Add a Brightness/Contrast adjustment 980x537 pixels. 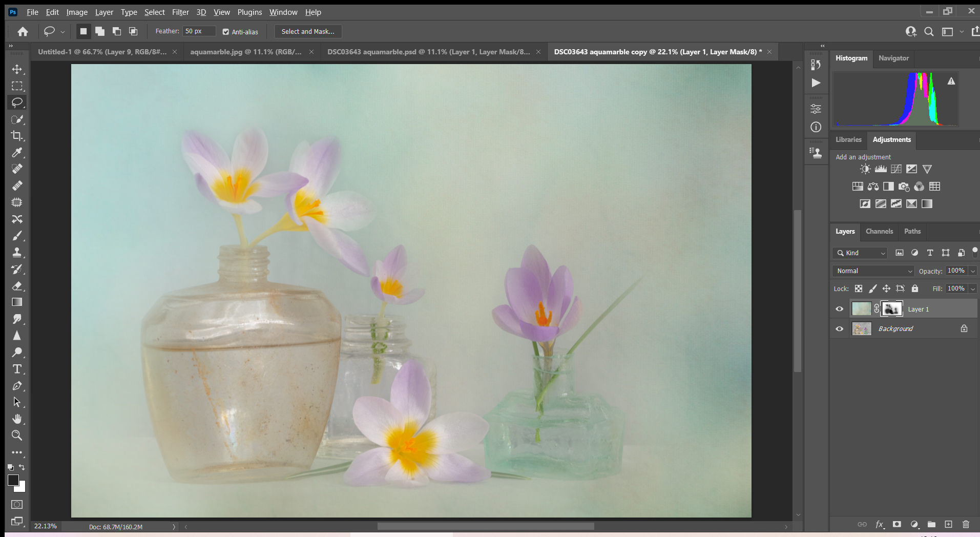865,169
